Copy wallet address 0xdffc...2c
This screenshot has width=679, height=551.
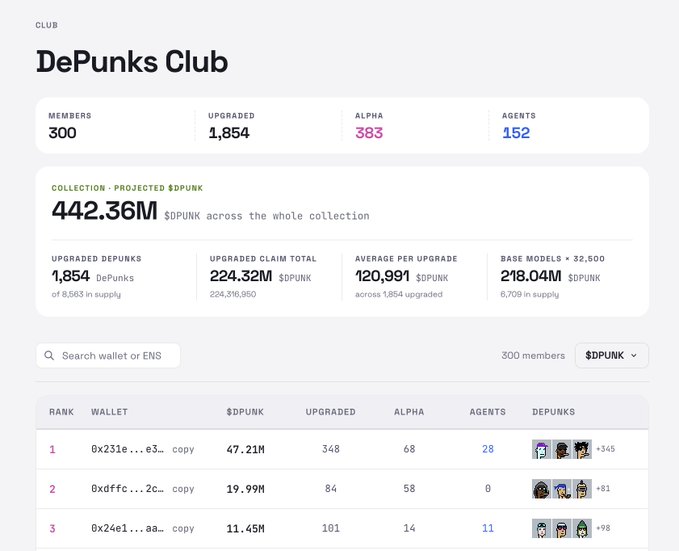183,489
